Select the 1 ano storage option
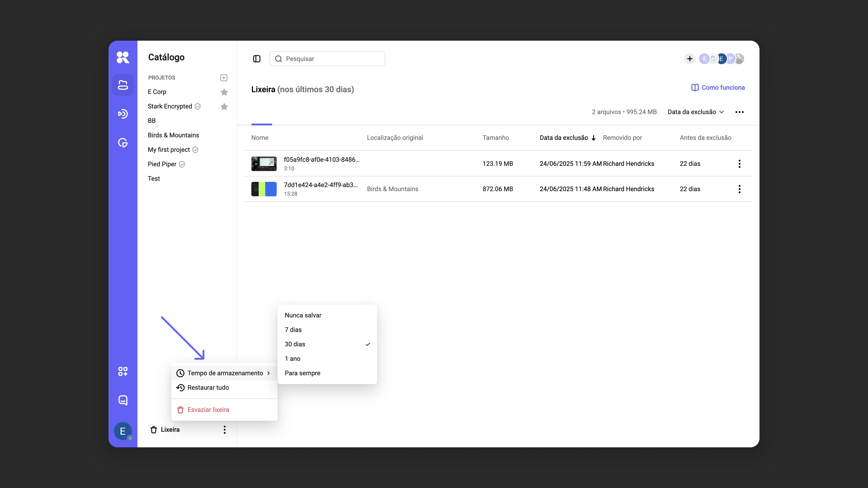This screenshot has height=488, width=868. (x=327, y=359)
